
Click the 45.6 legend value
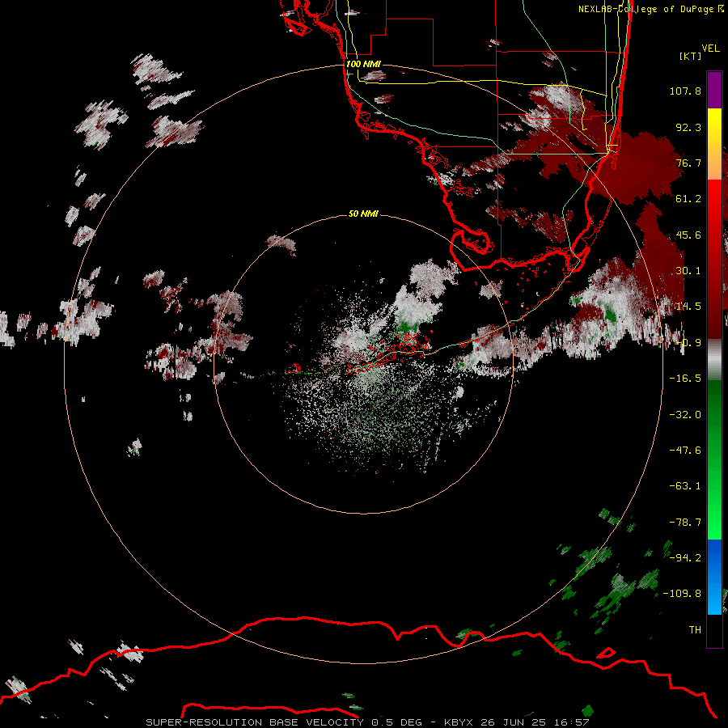coord(688,235)
